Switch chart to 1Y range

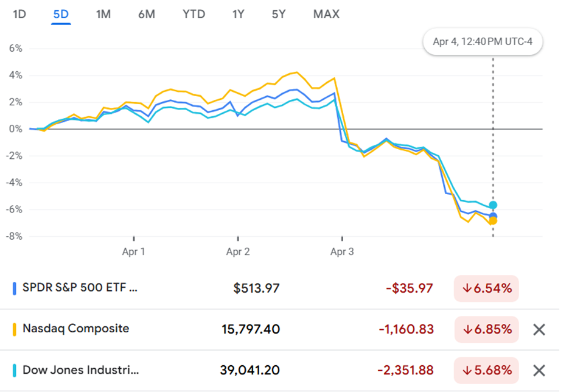point(238,14)
